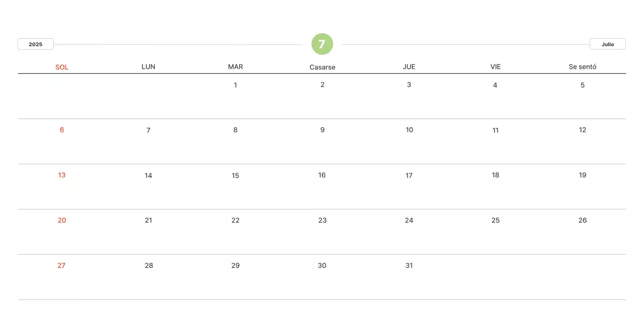Select day 29 under MAR
644x315 pixels.
pos(235,265)
